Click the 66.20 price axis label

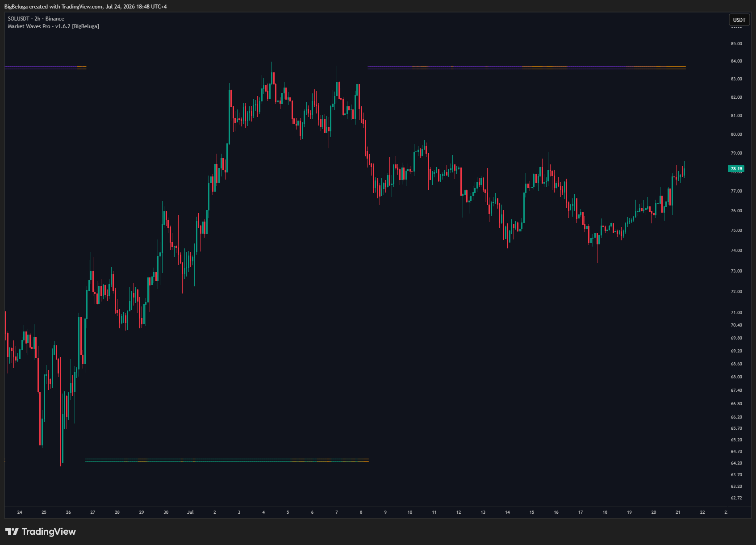pyautogui.click(x=736, y=417)
